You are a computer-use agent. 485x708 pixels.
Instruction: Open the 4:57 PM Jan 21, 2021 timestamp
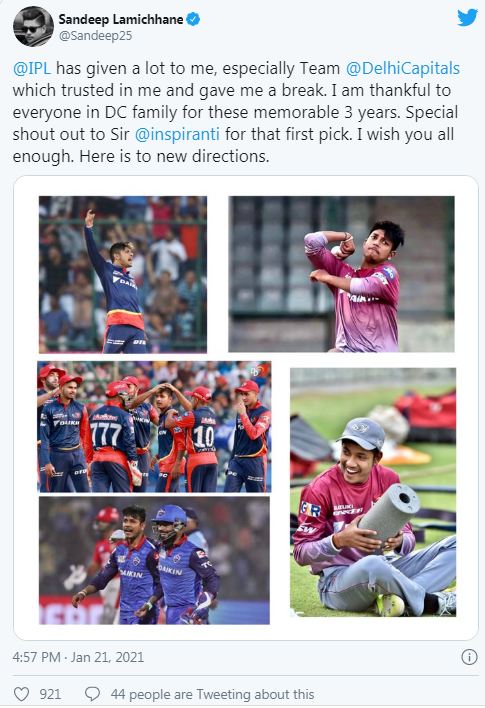78,657
